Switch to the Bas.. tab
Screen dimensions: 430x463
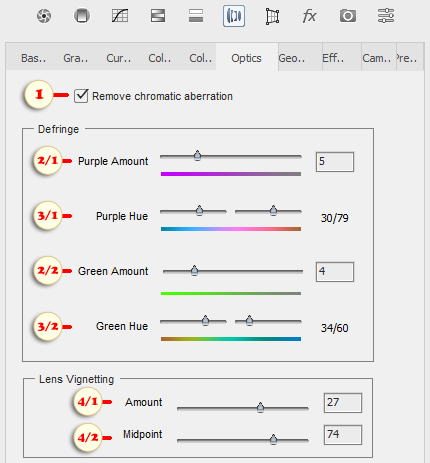coord(33,58)
